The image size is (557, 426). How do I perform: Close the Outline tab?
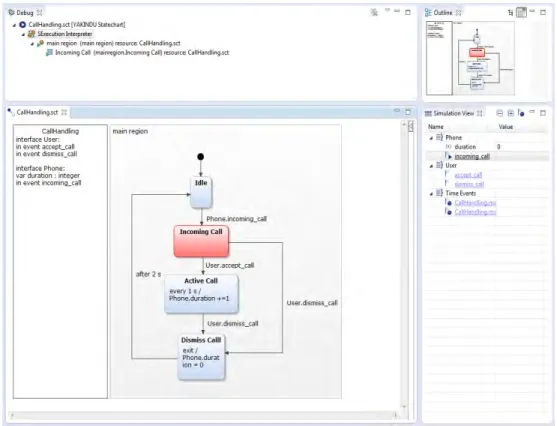point(459,13)
